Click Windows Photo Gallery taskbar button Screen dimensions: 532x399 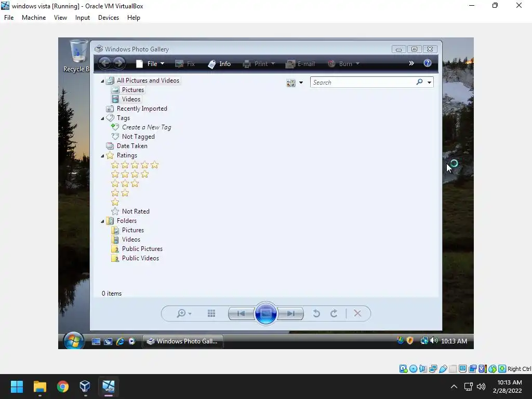pos(182,341)
